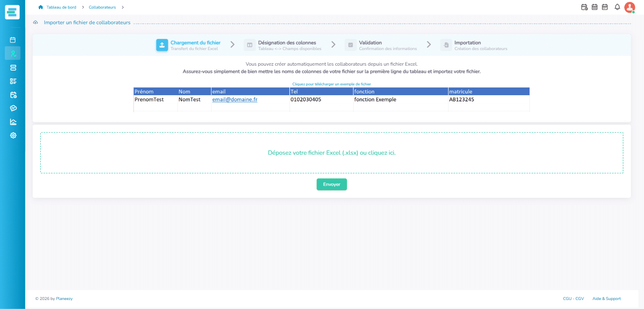Open the checklist icon in sidebar
The height and width of the screenshot is (309, 644).
point(13,81)
